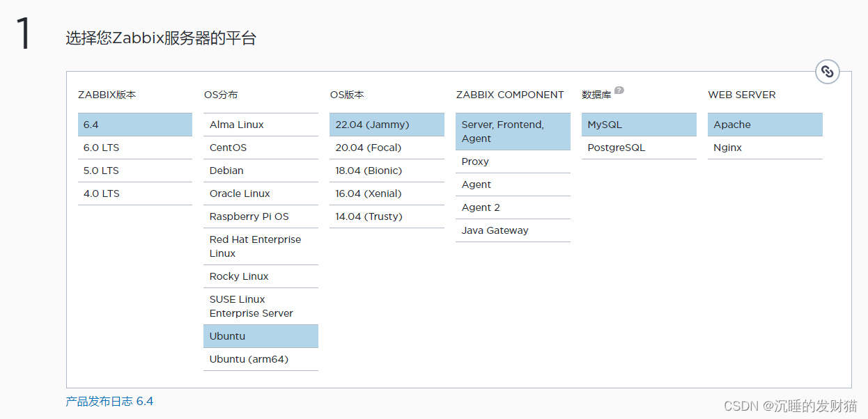Set OS version to 18.04 (Bionic)
The height and width of the screenshot is (419, 868).
[x=387, y=171]
